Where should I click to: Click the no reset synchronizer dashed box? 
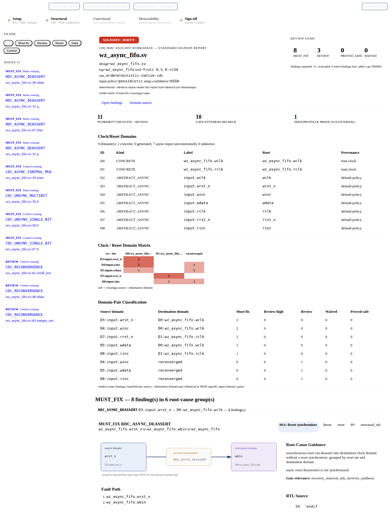coord(189,457)
